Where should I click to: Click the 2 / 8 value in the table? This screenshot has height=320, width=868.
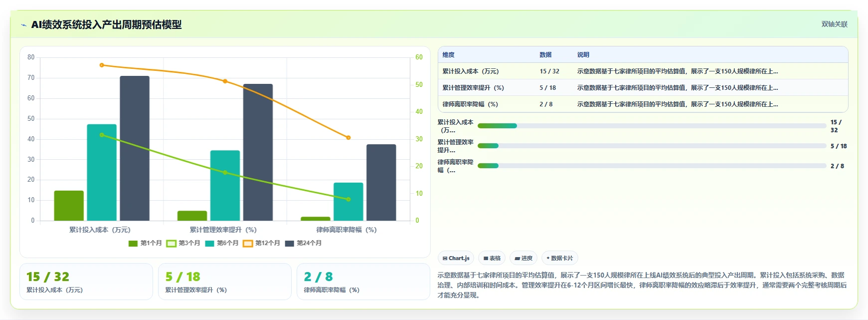[x=546, y=104]
